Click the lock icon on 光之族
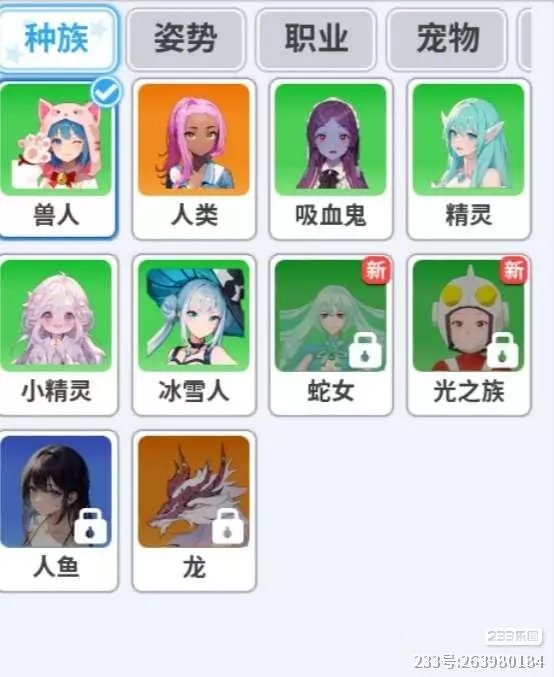The width and height of the screenshot is (554, 677). click(503, 351)
